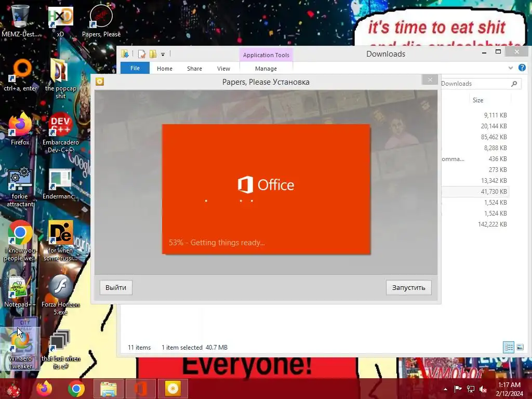Viewport: 532px width, 399px height.
Task: Click Chrome icon in the taskbar
Action: (76, 389)
